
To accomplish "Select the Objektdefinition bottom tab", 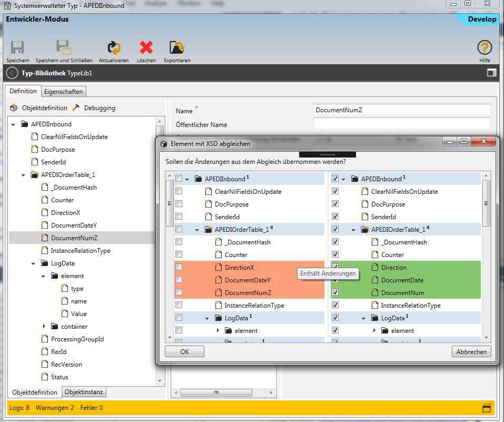I will (35, 392).
